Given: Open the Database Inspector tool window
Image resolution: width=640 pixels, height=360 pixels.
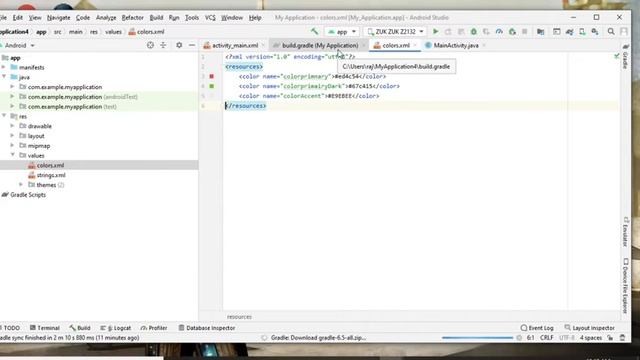Looking at the screenshot, I should coord(207,328).
